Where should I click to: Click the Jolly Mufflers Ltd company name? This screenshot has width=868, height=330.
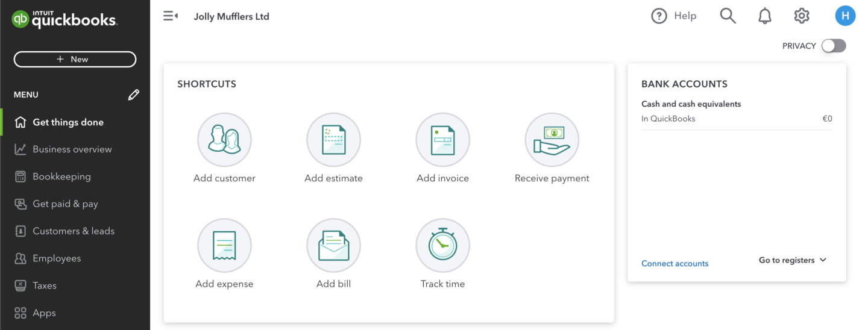pyautogui.click(x=231, y=17)
